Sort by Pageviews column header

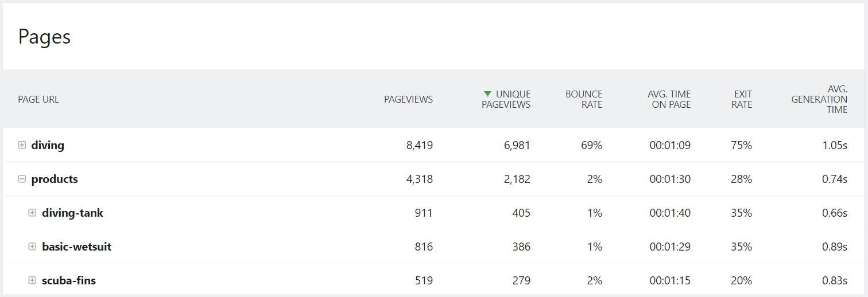point(408,99)
